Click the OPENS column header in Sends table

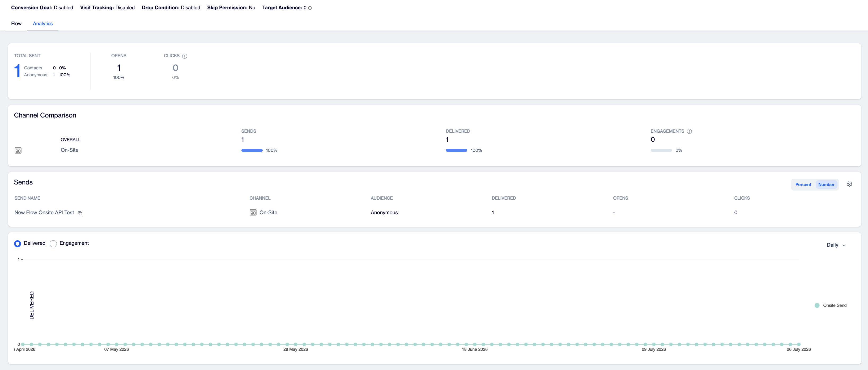620,198
